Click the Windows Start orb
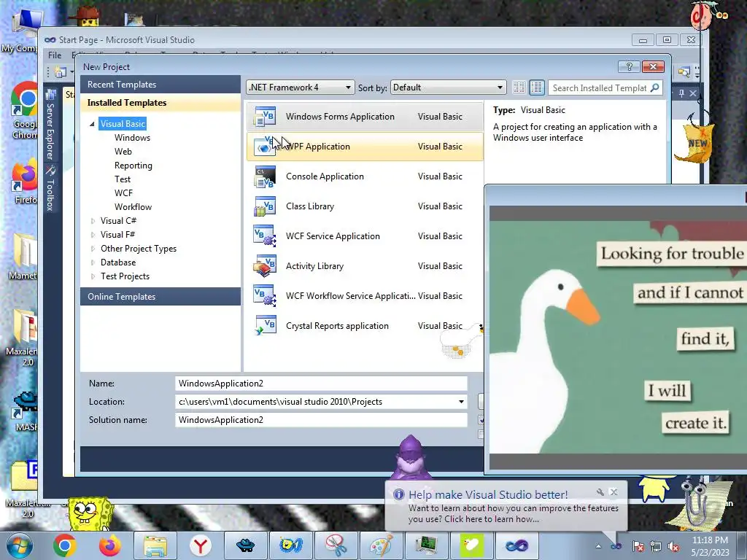 [19, 545]
